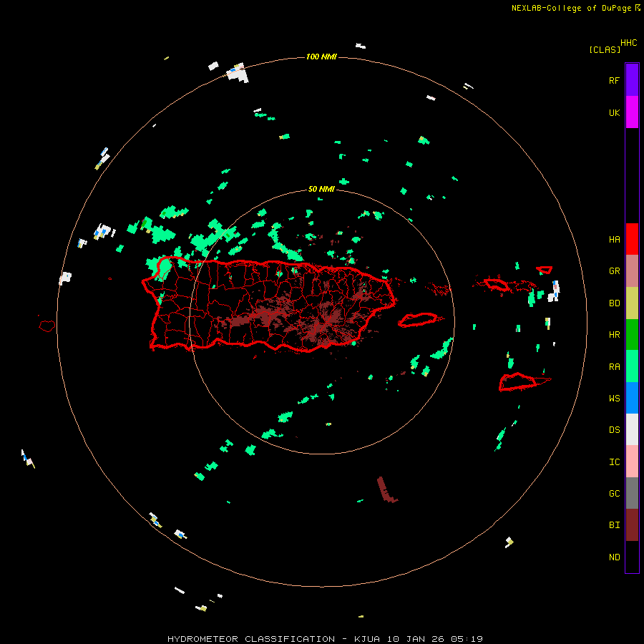The image size is (644, 644).
Task: Select the GC gray legend swatch
Action: tap(632, 493)
